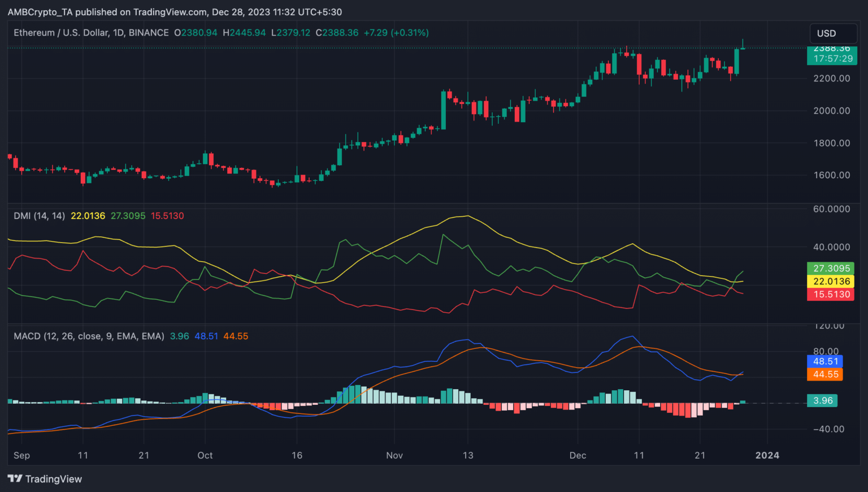This screenshot has width=868, height=492.
Task: Click the orange 44.55 signal value tag
Action: point(825,374)
